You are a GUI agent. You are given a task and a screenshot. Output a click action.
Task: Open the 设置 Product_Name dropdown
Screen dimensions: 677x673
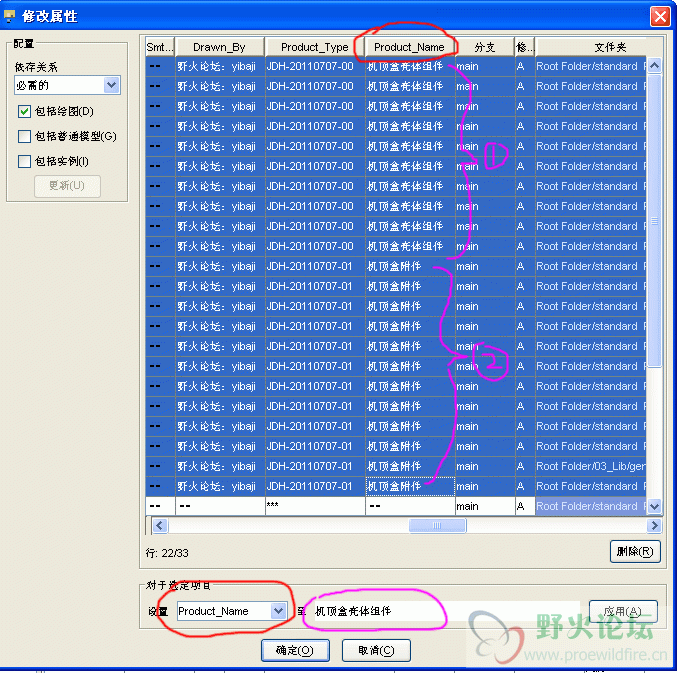pos(278,611)
